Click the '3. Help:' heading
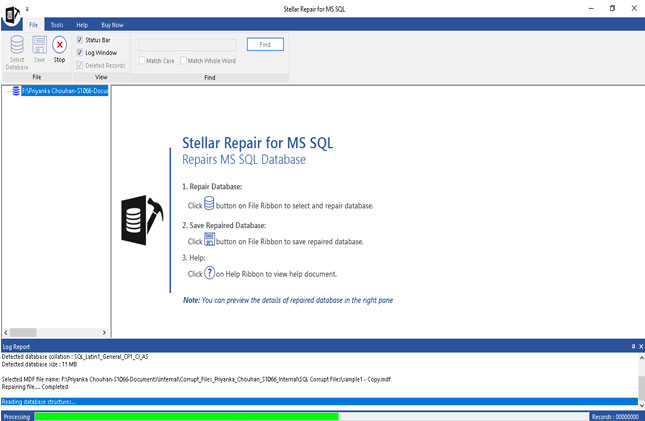 click(x=194, y=258)
